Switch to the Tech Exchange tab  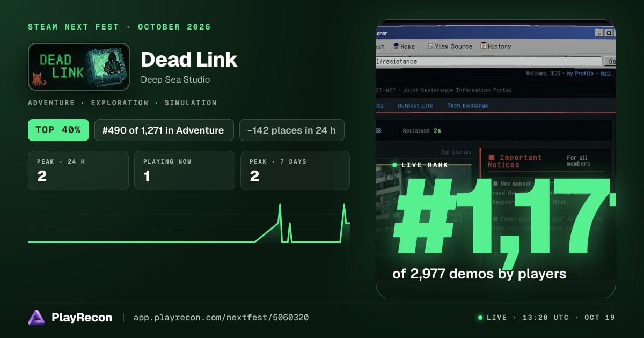468,106
